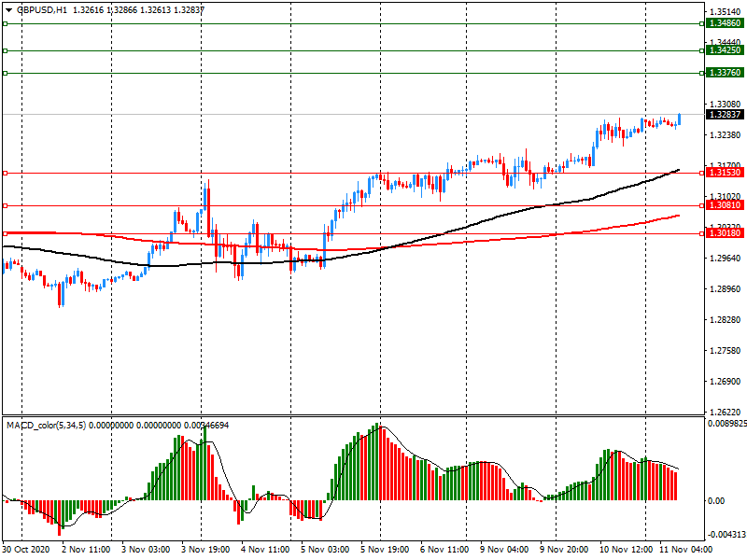The image size is (747, 560).
Task: Click the 1.28280 price scale value
Action: tap(726, 320)
